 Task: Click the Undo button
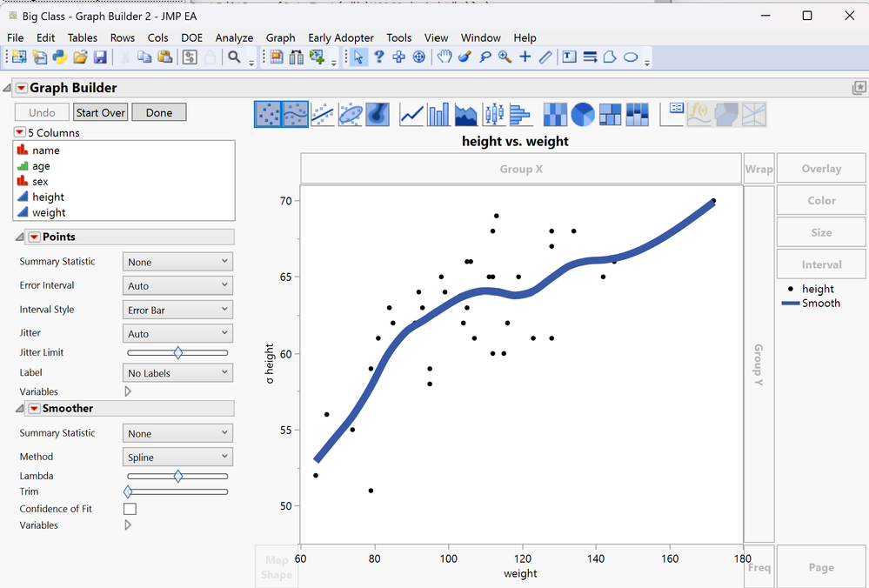coord(42,112)
